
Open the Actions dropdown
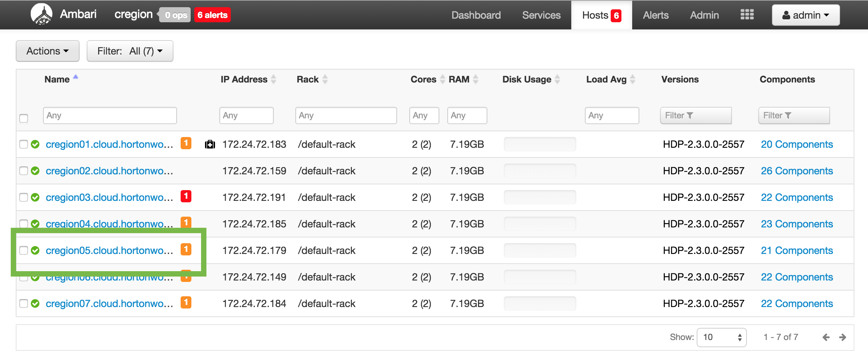click(x=47, y=51)
